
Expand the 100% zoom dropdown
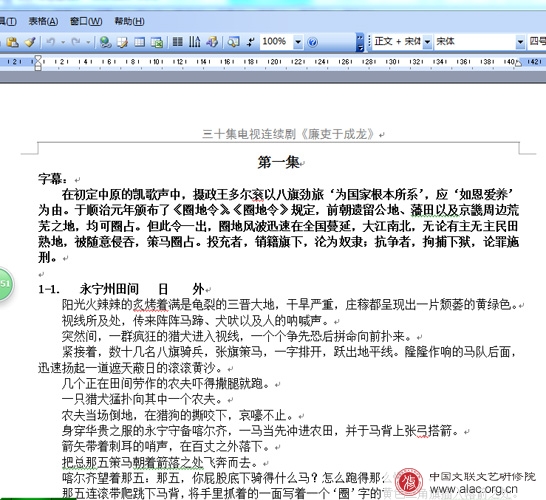[x=298, y=42]
